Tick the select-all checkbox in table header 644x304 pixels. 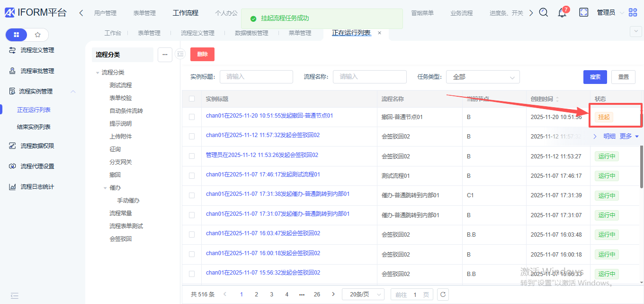(192, 99)
